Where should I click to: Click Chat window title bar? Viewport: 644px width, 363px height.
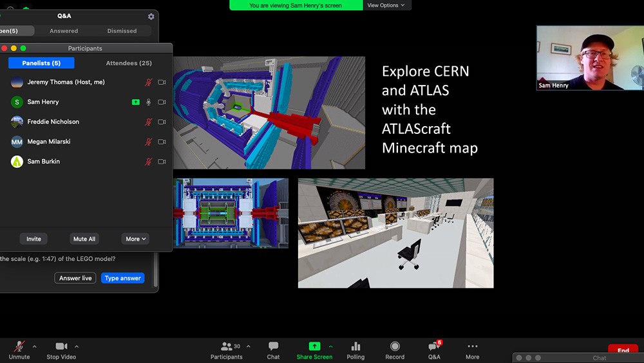(x=578, y=358)
